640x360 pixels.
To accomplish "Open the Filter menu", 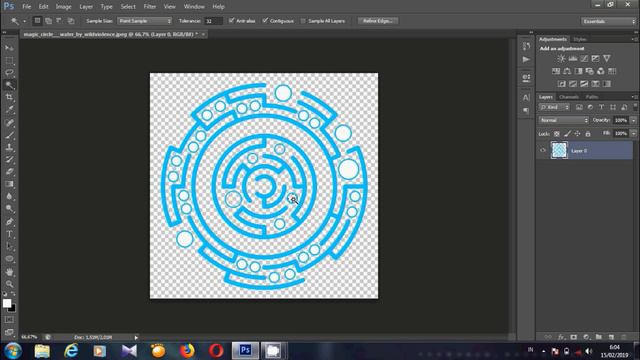I will coord(149,7).
